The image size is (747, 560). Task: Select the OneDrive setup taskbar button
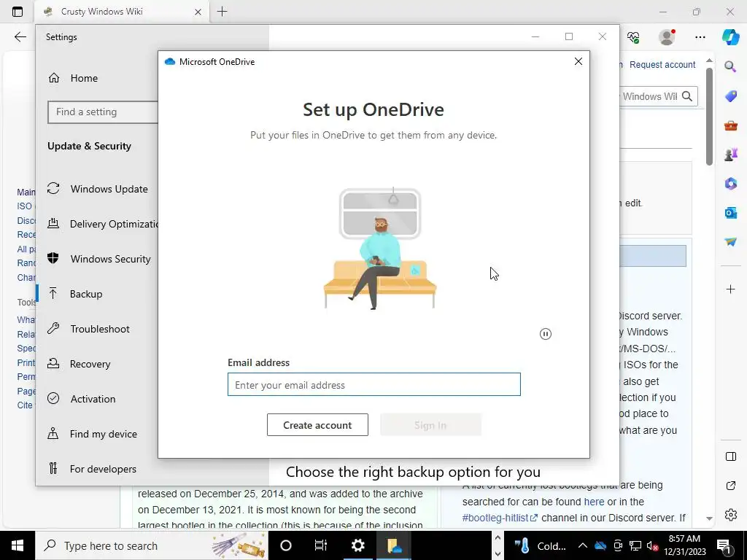pos(394,545)
